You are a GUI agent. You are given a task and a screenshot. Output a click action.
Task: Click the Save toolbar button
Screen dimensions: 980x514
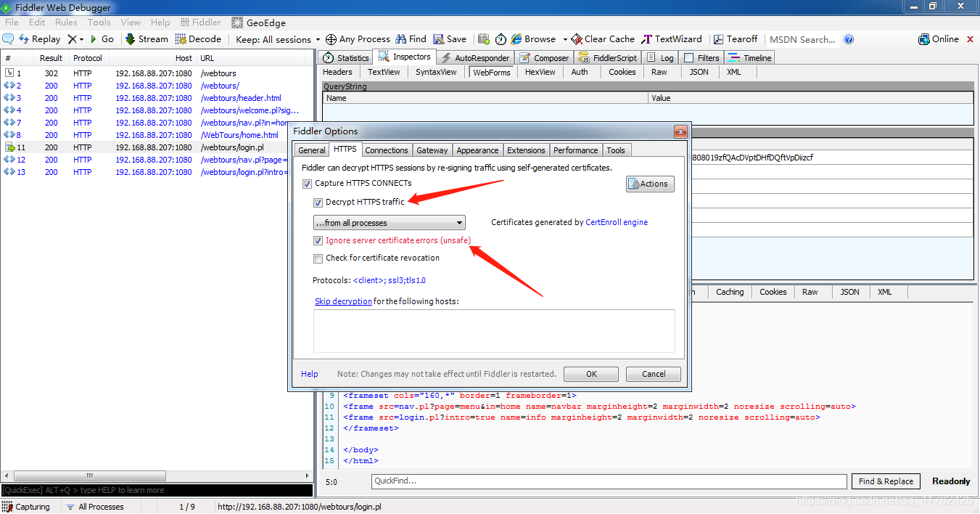click(x=450, y=39)
